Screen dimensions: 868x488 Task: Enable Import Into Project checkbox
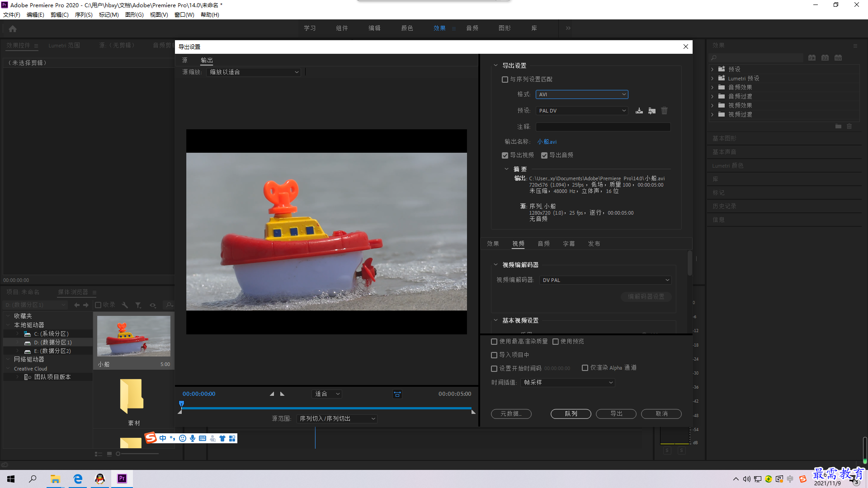494,355
